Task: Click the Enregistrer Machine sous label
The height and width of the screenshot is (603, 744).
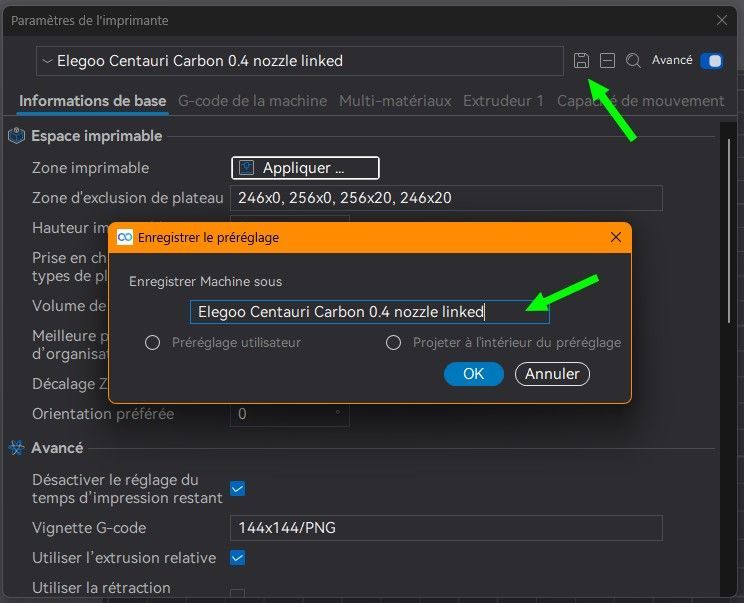Action: 205,281
